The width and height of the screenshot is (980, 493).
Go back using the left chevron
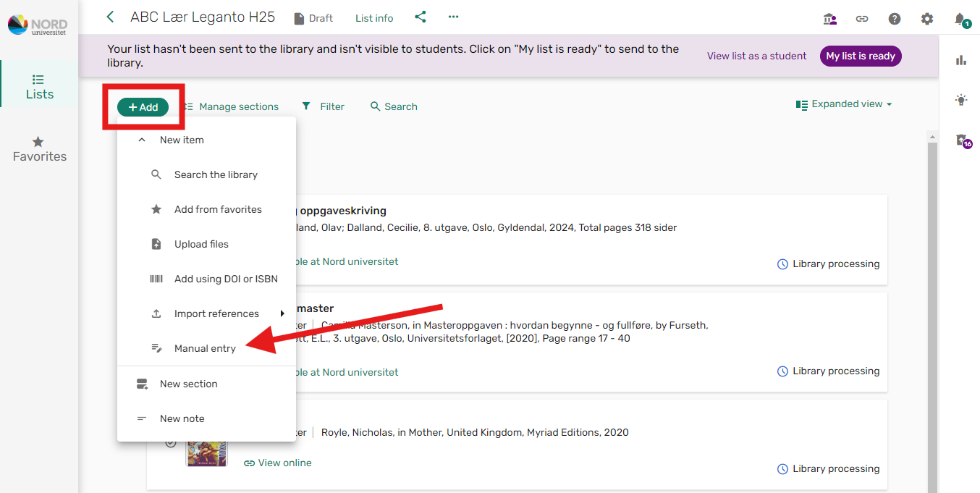pos(110,17)
